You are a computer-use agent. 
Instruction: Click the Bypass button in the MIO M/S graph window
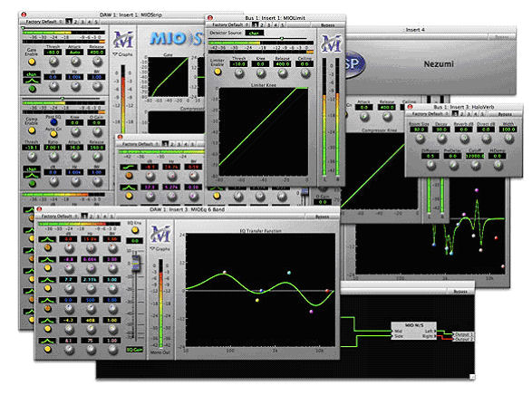click(460, 292)
